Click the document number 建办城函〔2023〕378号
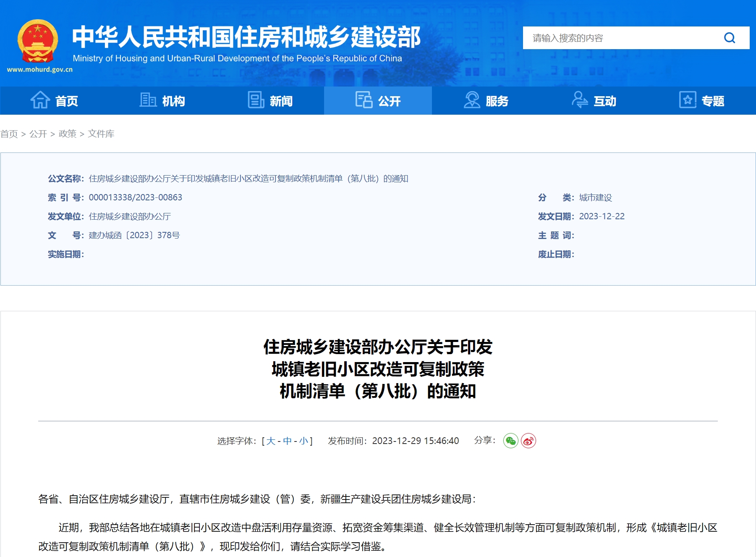 pyautogui.click(x=134, y=235)
